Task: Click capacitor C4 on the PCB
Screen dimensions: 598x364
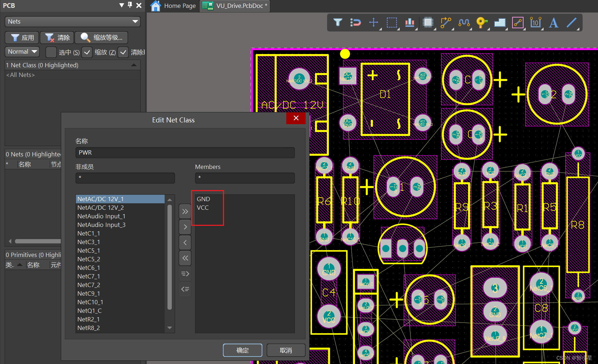Action: 329,292
